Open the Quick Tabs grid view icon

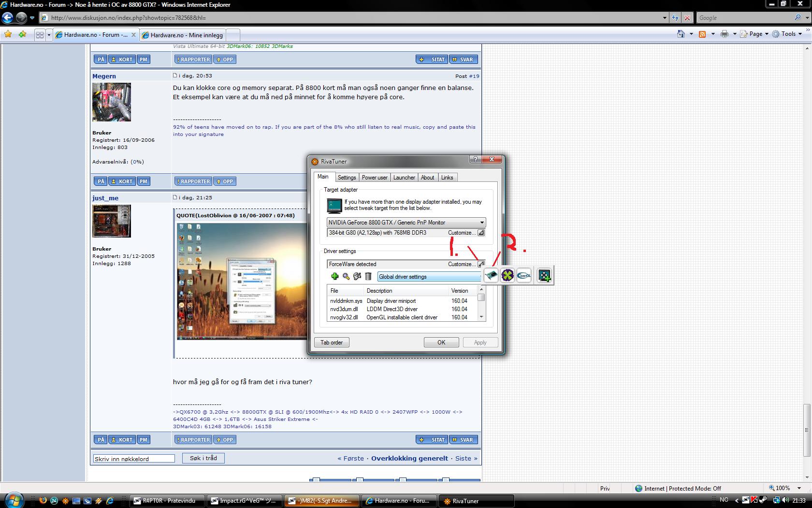(x=40, y=35)
